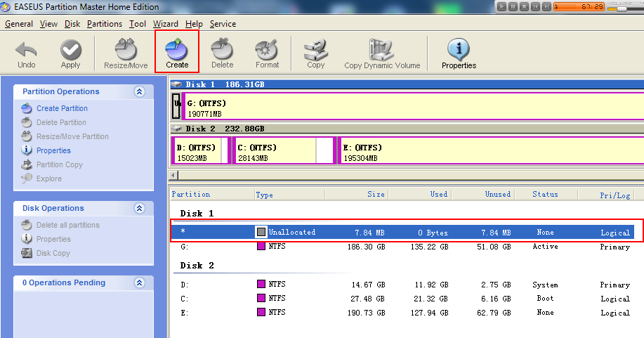Image resolution: width=644 pixels, height=338 pixels.
Task: Click the media player stop button
Action: (x=524, y=6)
